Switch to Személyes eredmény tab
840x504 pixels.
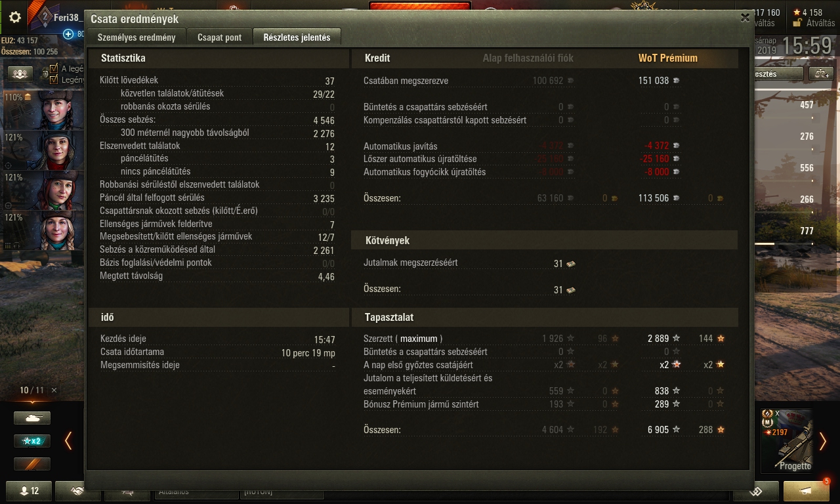(136, 37)
